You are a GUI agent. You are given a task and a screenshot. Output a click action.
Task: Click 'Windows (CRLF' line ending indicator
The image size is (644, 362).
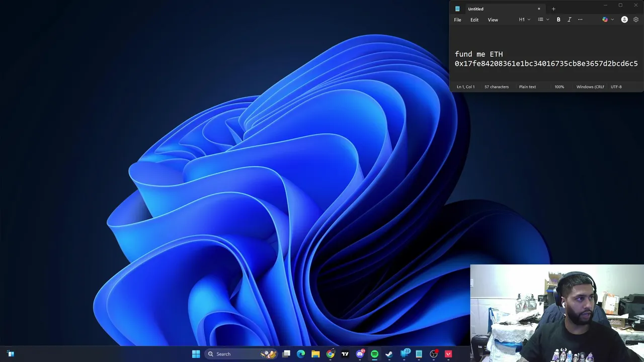coord(590,86)
